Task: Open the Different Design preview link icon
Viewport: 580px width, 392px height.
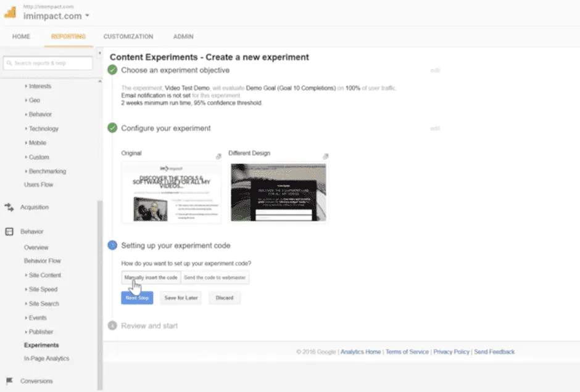Action: pos(326,157)
